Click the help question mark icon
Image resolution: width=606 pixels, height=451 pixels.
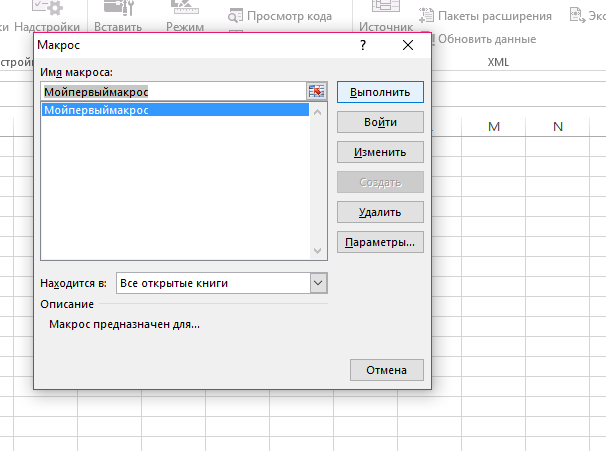(363, 45)
